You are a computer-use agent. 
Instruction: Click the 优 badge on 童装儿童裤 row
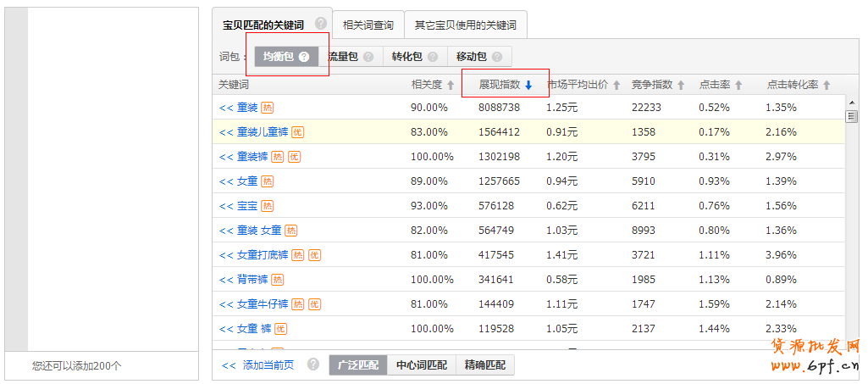pos(298,132)
